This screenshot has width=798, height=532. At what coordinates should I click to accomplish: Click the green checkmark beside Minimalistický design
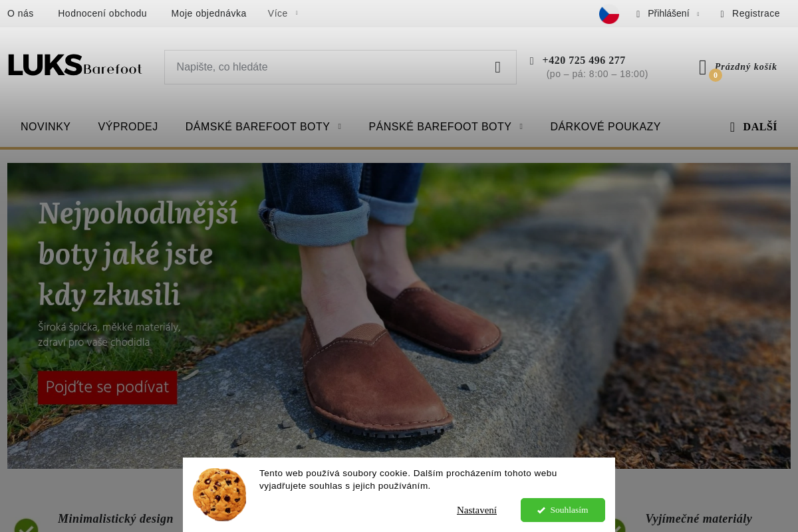27,527
